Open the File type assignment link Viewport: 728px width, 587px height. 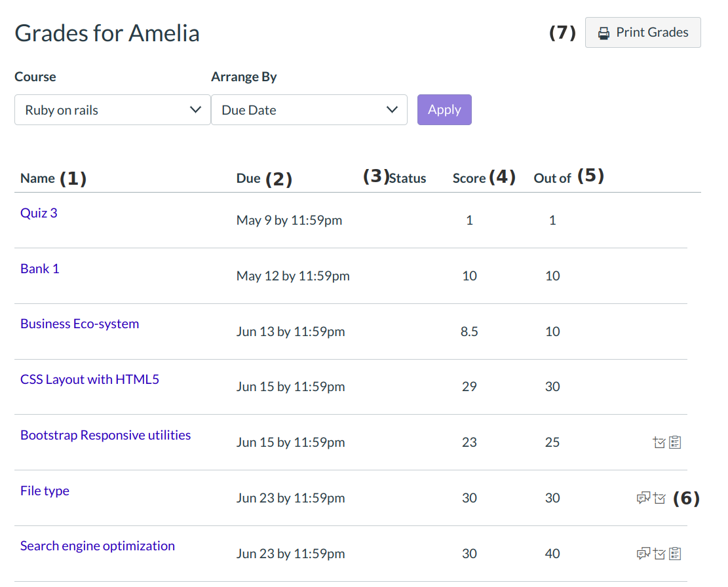(x=45, y=491)
